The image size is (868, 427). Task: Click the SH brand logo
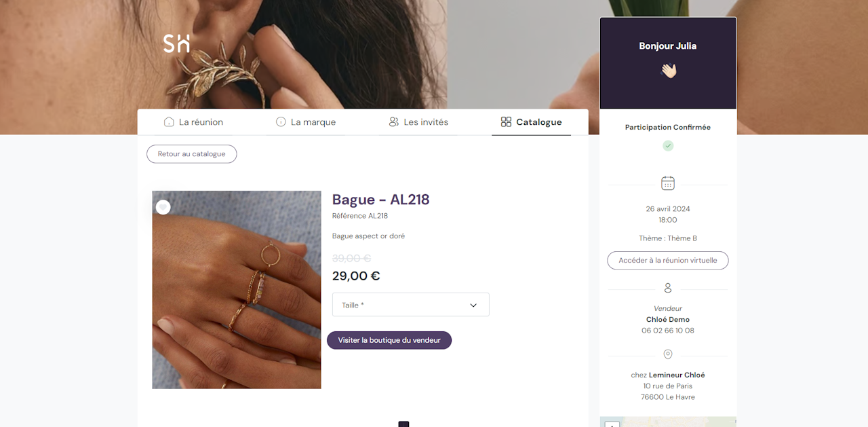[176, 43]
